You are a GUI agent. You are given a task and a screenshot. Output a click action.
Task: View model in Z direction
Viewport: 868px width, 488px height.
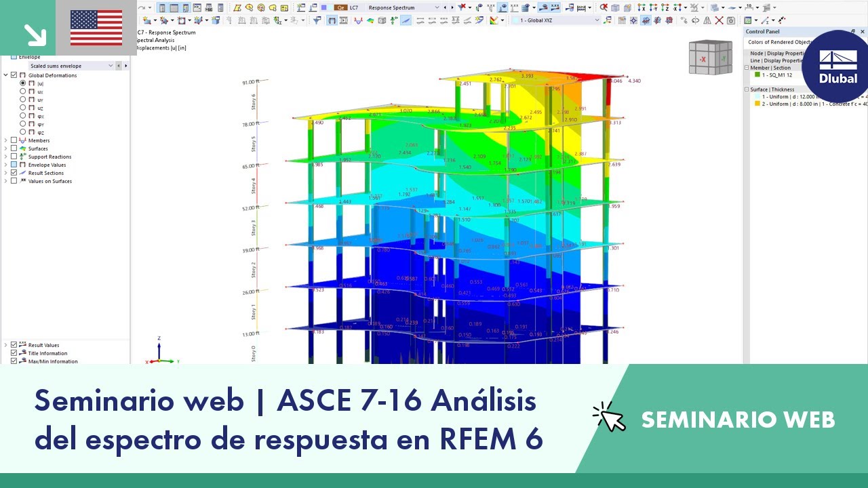pyautogui.click(x=665, y=7)
